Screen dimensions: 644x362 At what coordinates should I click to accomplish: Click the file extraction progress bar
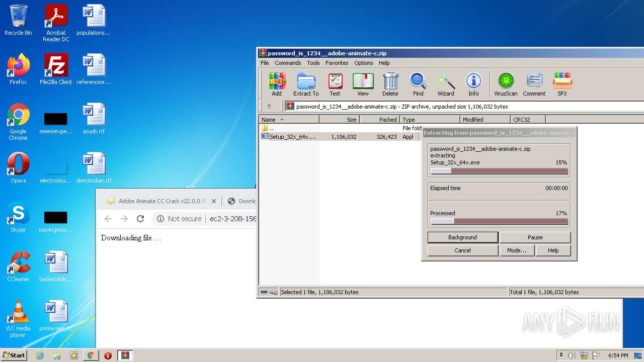tap(499, 171)
